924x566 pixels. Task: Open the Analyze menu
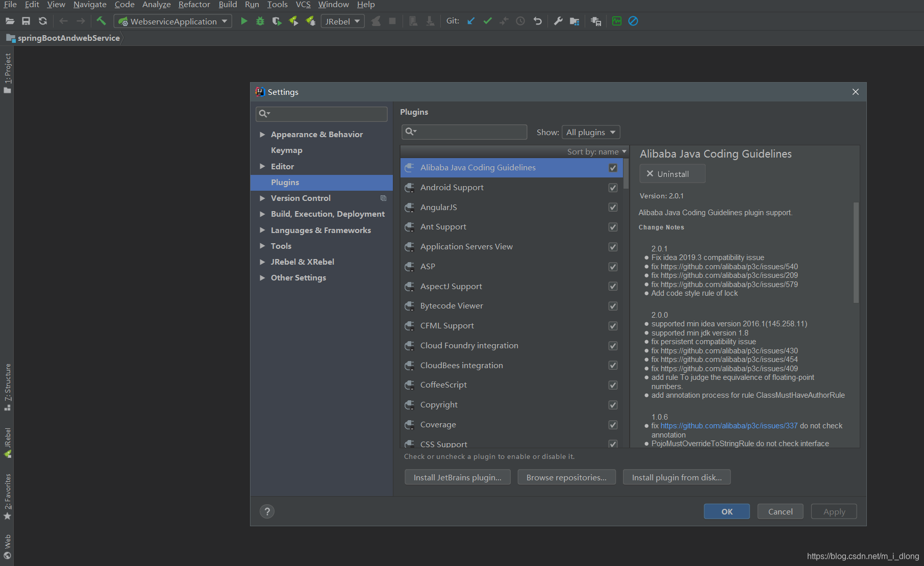coord(156,5)
